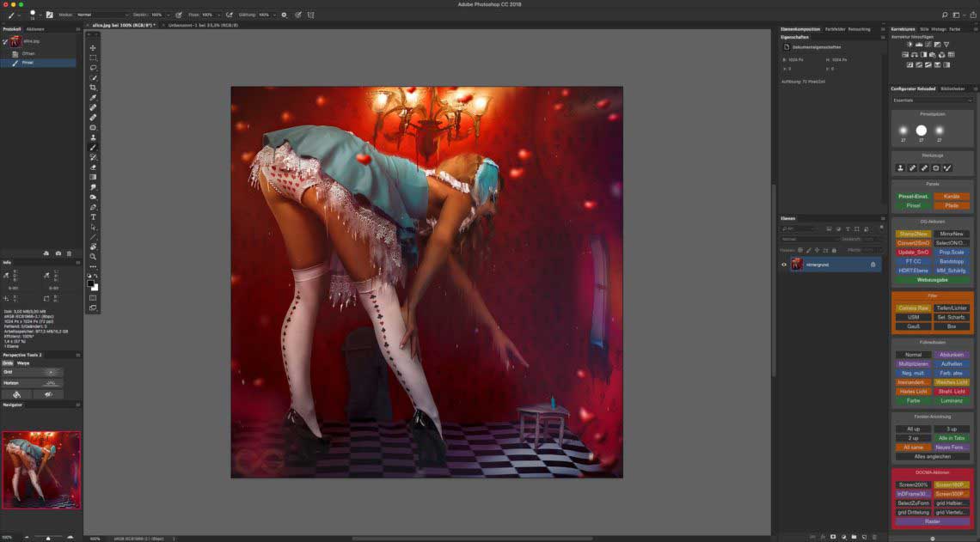Image resolution: width=980 pixels, height=542 pixels.
Task: Click the history snapshot camera icon
Action: pos(58,253)
